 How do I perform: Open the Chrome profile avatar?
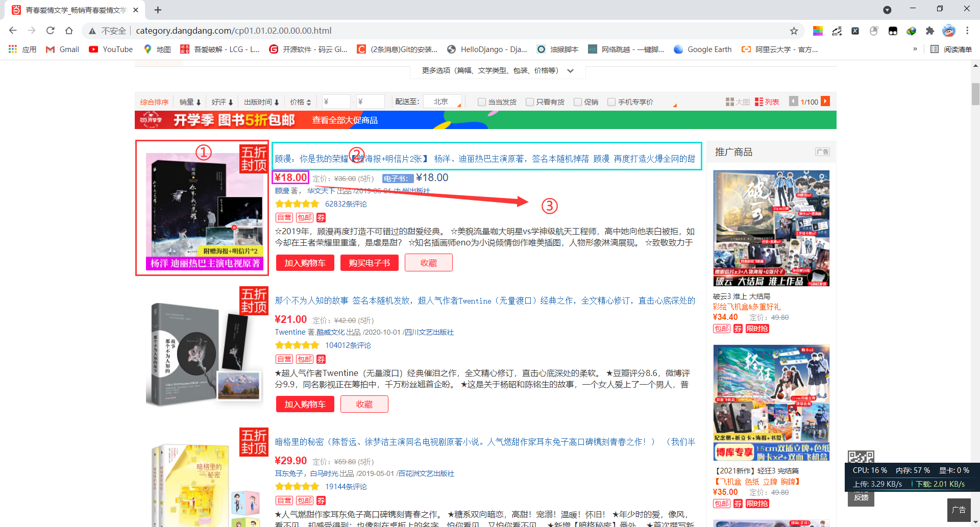pyautogui.click(x=949, y=31)
